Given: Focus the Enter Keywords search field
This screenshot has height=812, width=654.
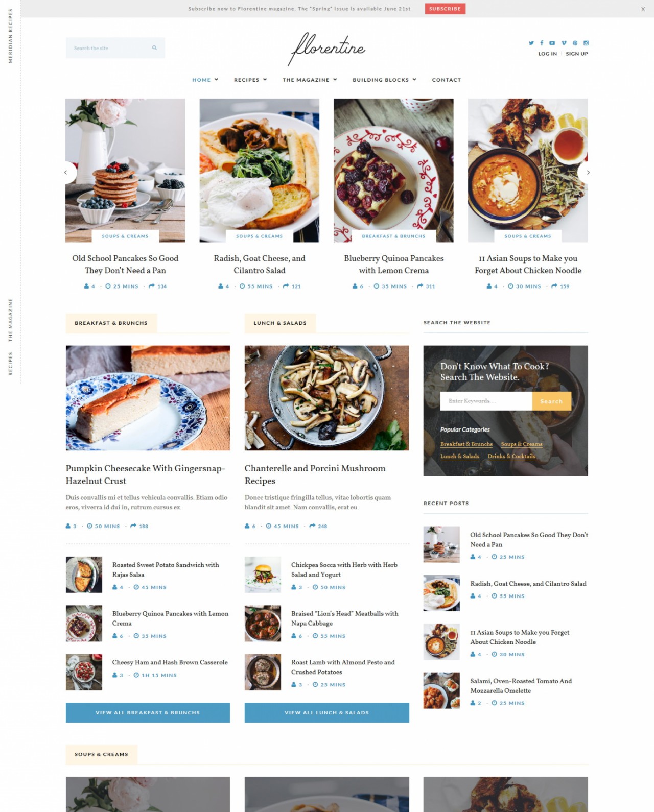Looking at the screenshot, I should (x=486, y=401).
